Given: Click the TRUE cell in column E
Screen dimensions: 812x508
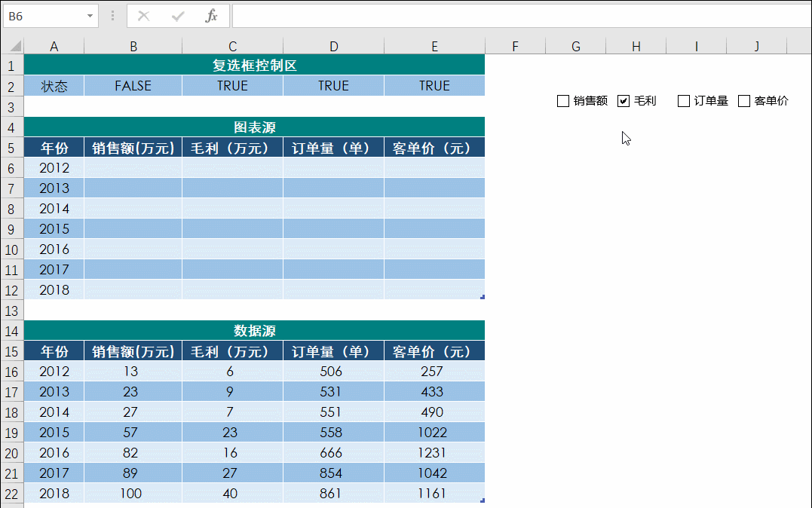Looking at the screenshot, I should click(434, 86).
